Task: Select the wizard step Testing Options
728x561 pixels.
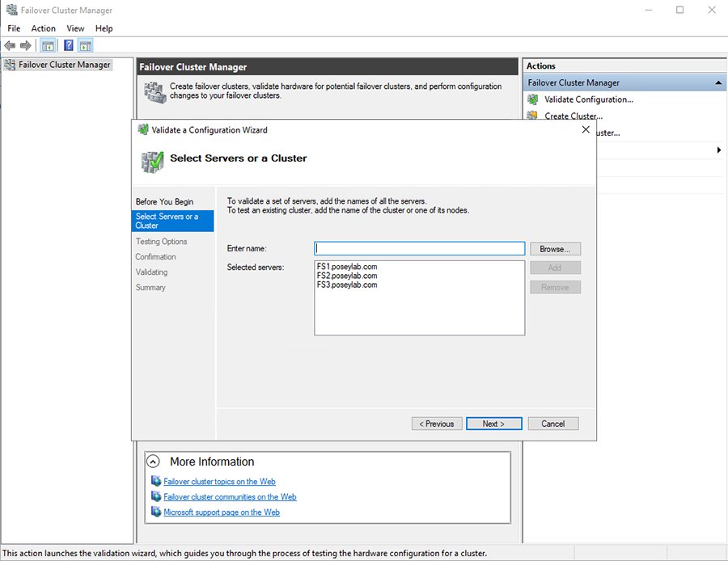Action: (161, 241)
